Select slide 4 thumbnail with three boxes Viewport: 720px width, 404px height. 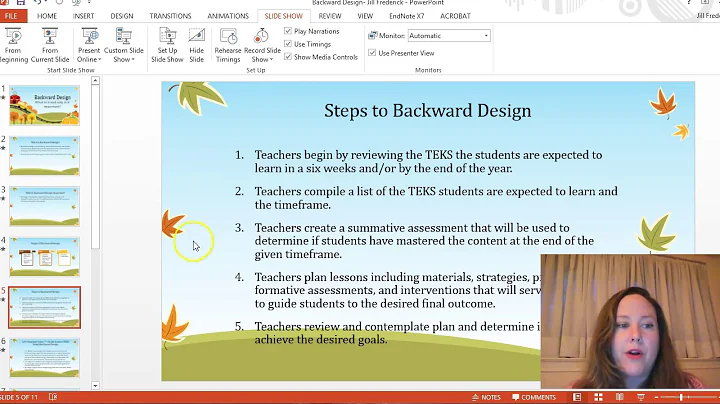tap(45, 257)
